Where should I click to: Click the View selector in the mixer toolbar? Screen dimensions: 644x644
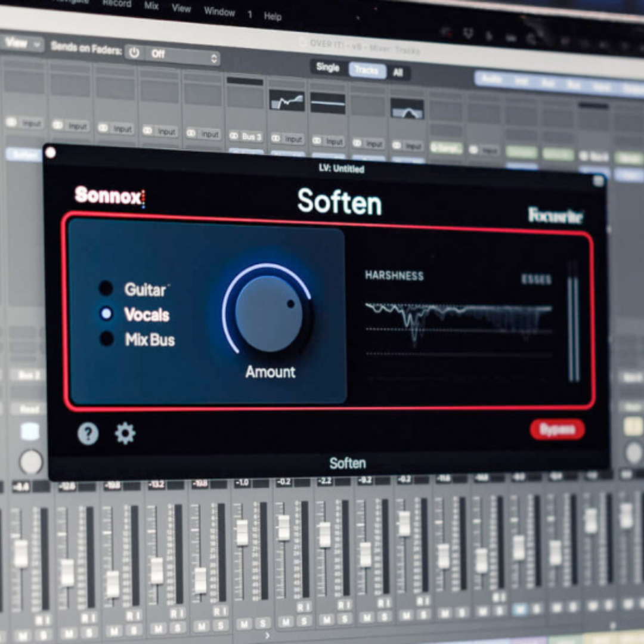[x=18, y=44]
